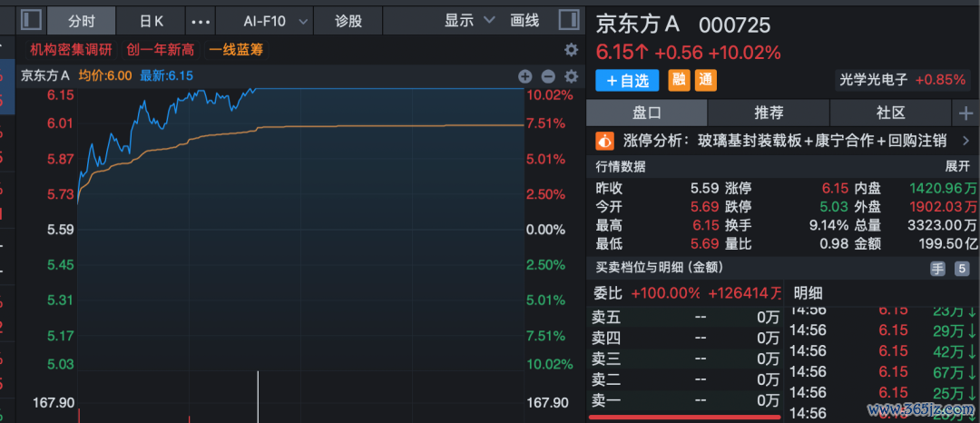Screen dimensions: 980x423
Task: Click the 卖四 order row
Action: [684, 338]
